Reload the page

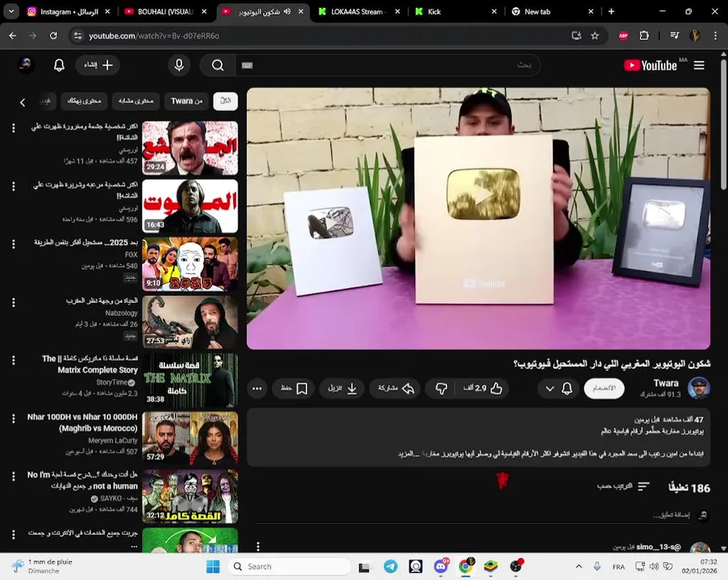pyautogui.click(x=53, y=35)
